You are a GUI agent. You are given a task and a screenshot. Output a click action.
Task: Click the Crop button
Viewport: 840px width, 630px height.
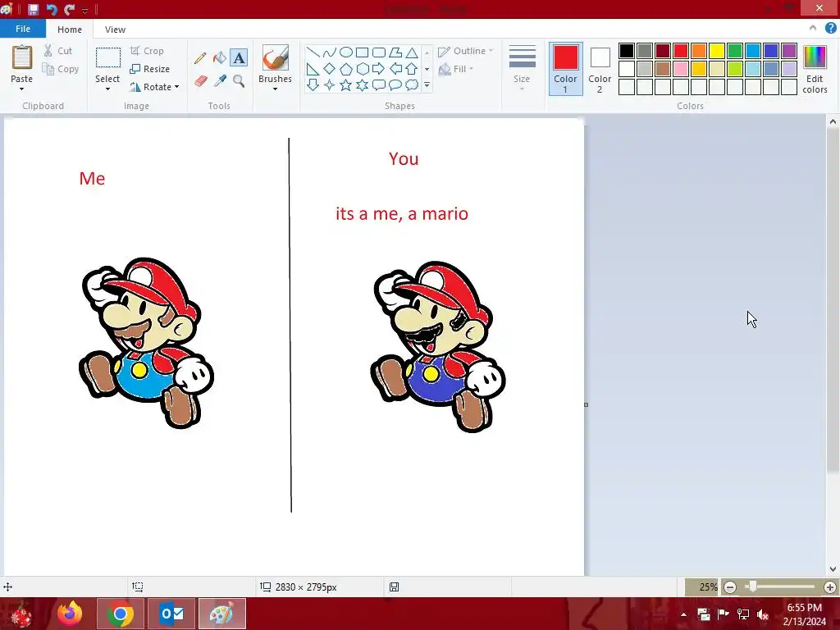(x=148, y=51)
